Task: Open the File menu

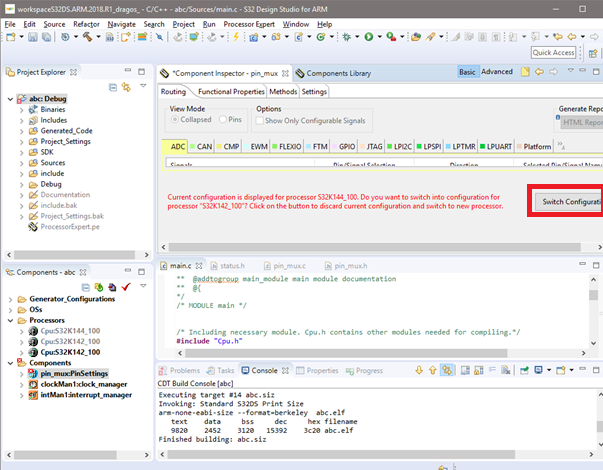Action: click(10, 24)
